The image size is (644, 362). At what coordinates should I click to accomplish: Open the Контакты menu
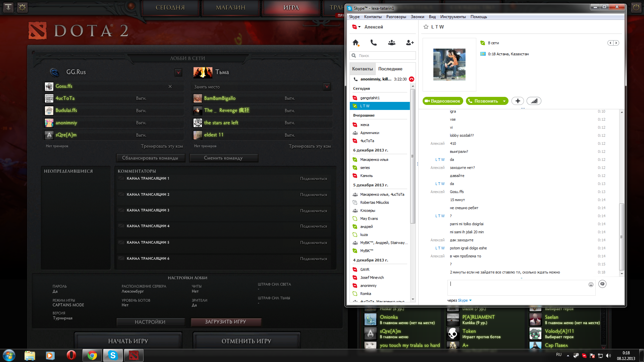[x=373, y=17]
